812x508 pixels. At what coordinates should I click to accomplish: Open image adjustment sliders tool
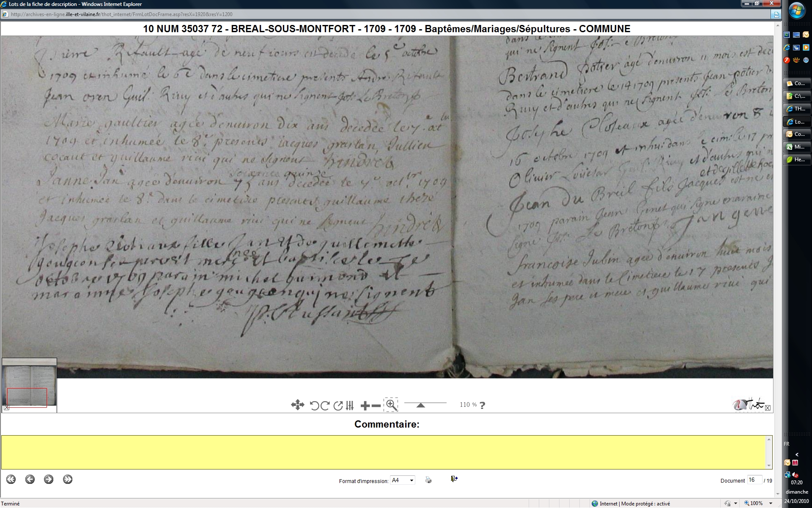coord(349,406)
